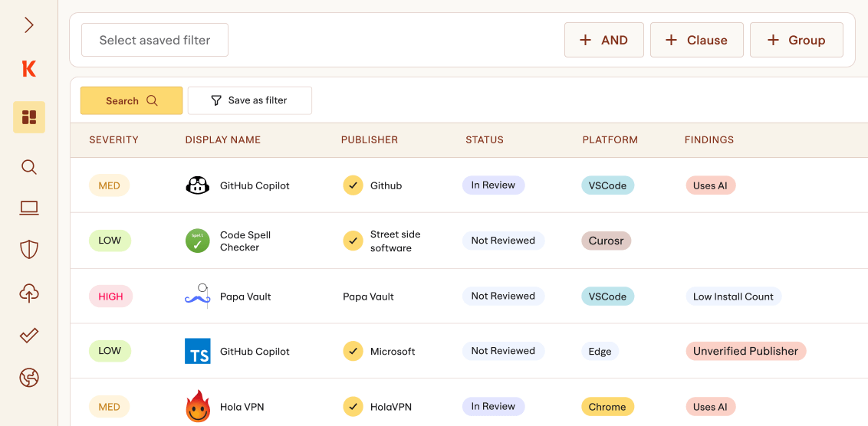Click the yellow Search button
868x426 pixels.
[131, 100]
